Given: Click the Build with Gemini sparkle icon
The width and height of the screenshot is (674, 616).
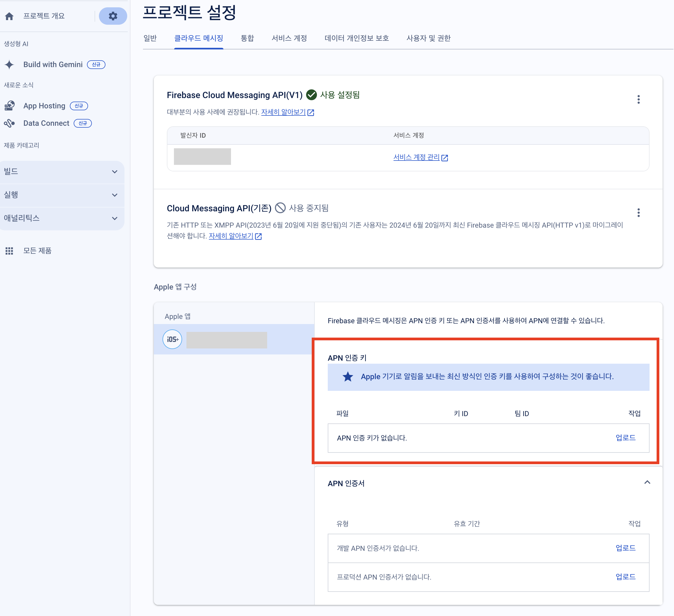Looking at the screenshot, I should coord(9,64).
